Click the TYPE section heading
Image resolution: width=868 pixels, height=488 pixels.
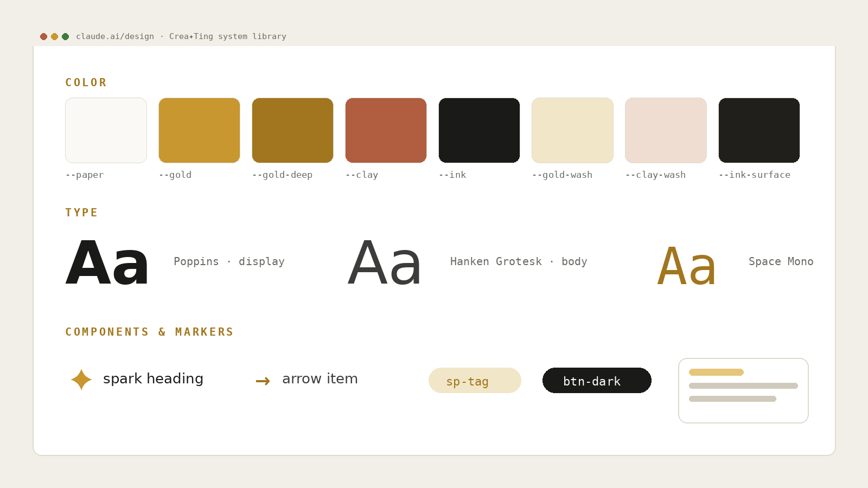click(x=81, y=213)
